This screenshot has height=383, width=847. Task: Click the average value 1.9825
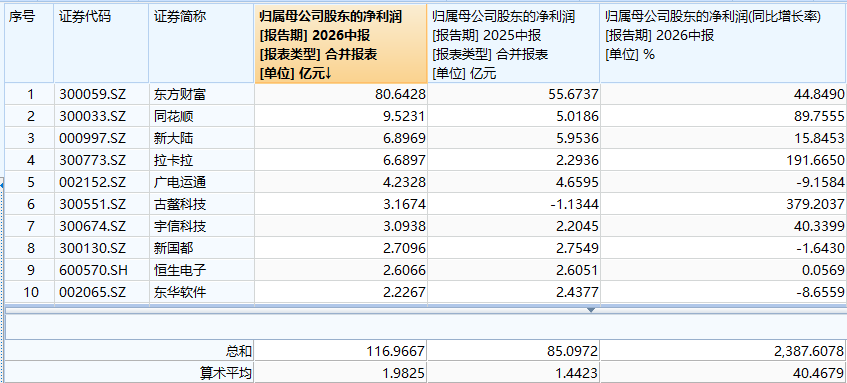[x=340, y=373]
